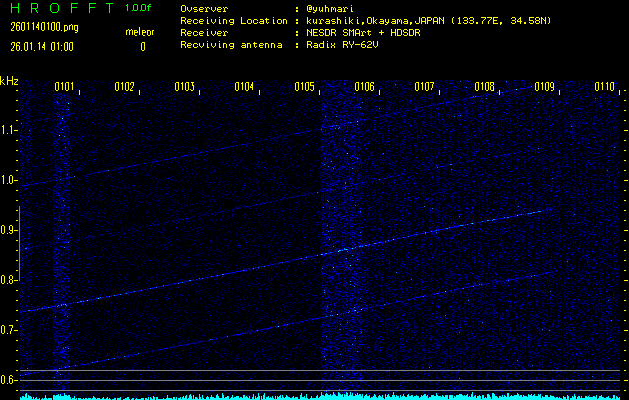The height and width of the screenshot is (400, 629).
Task: Click the 0103 time tick label
Action: (x=184, y=87)
